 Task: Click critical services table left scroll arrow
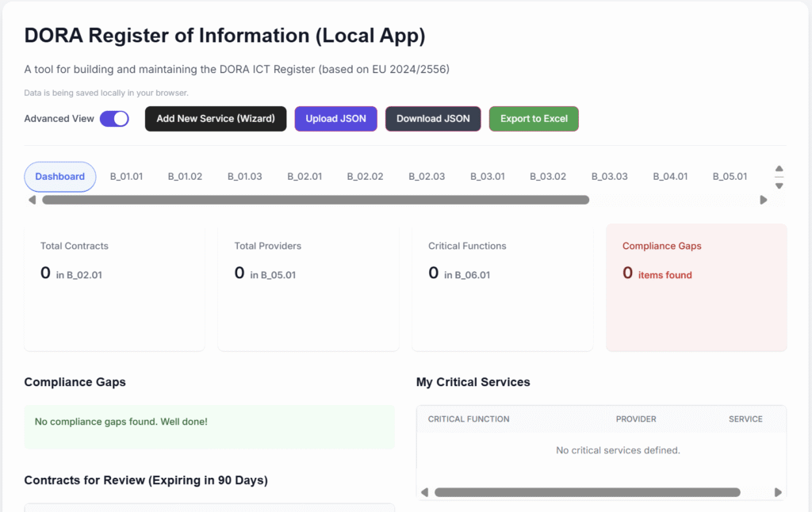tap(425, 492)
